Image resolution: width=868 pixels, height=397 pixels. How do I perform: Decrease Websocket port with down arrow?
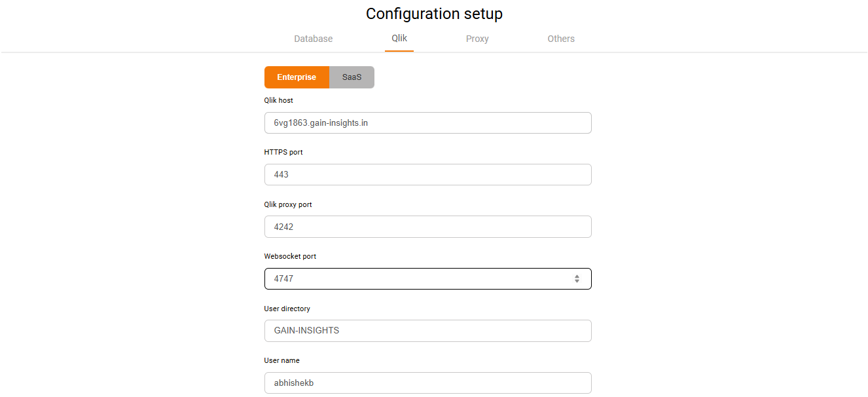pos(577,282)
